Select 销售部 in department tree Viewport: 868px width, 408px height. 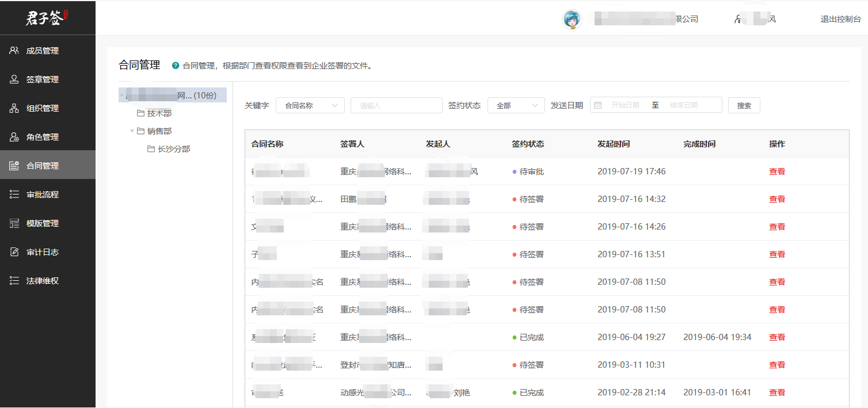coord(159,131)
